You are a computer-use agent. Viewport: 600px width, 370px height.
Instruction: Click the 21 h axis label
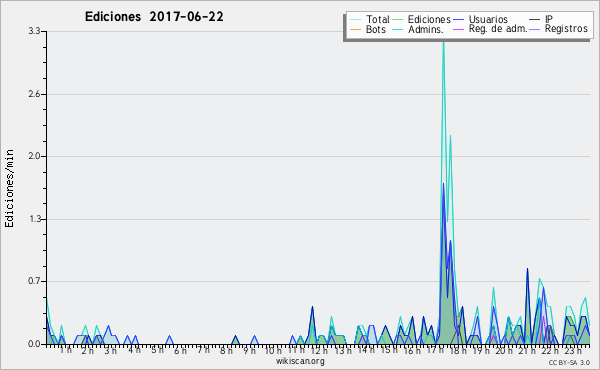527,350
